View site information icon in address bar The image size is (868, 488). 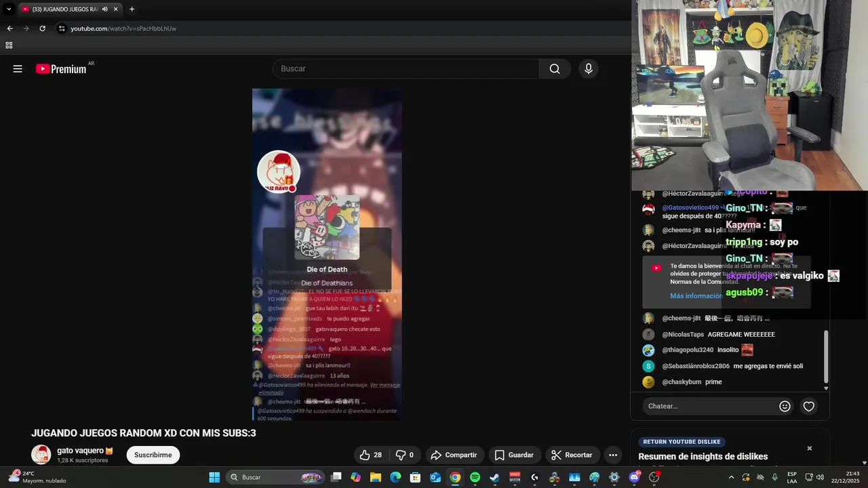coord(62,28)
